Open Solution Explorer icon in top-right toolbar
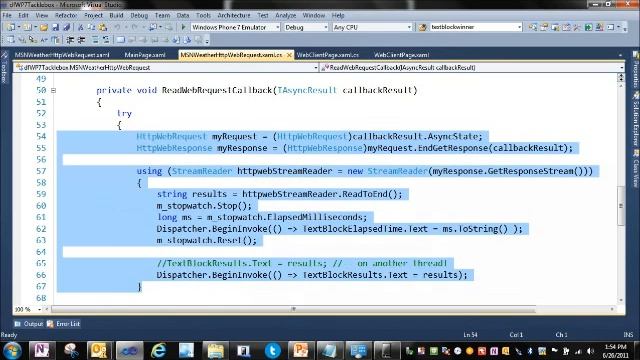The height and width of the screenshot is (360, 640). [533, 27]
